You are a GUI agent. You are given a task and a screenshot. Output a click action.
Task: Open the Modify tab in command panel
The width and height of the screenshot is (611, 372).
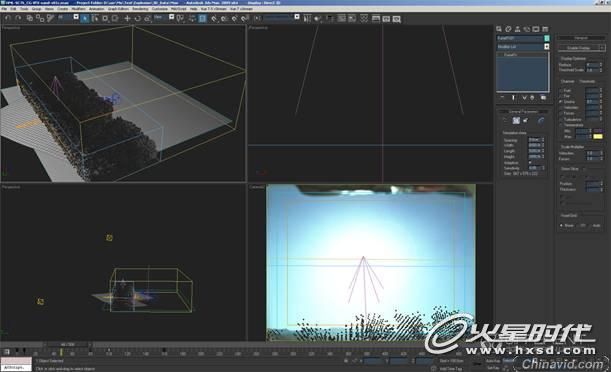(508, 29)
